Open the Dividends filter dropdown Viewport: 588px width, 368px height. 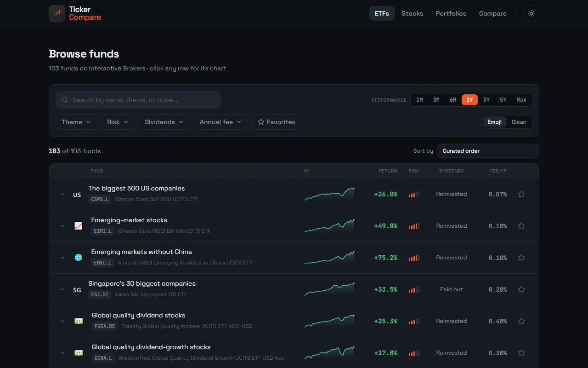[164, 122]
